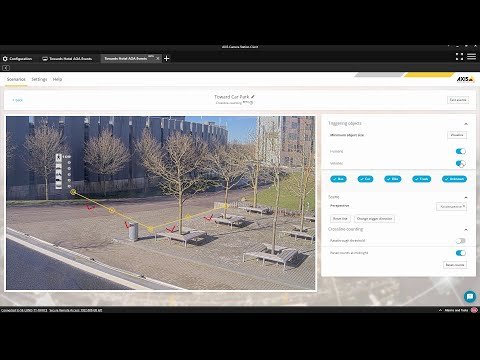Click the Reset line button

(340, 219)
